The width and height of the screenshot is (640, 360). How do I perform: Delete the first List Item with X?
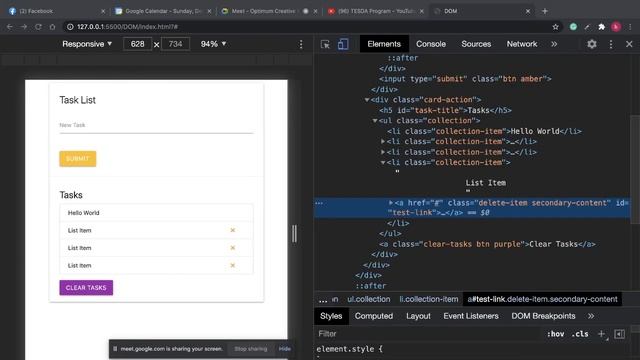click(x=233, y=230)
